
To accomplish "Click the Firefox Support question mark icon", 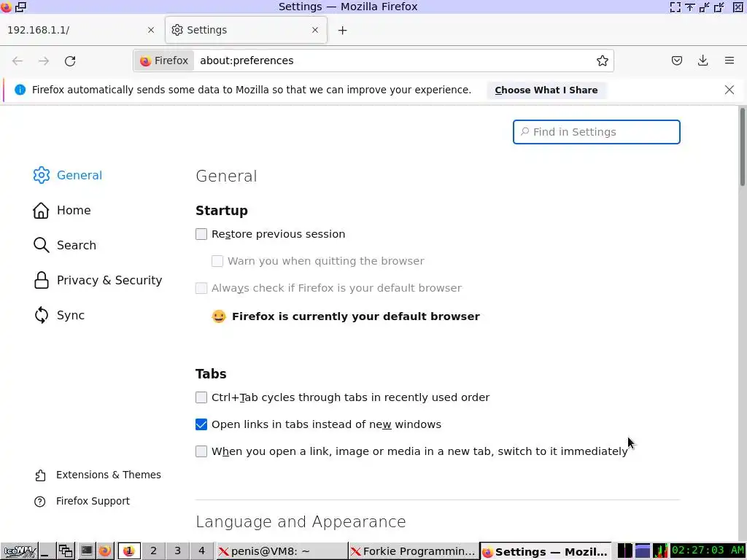I will 40,502.
